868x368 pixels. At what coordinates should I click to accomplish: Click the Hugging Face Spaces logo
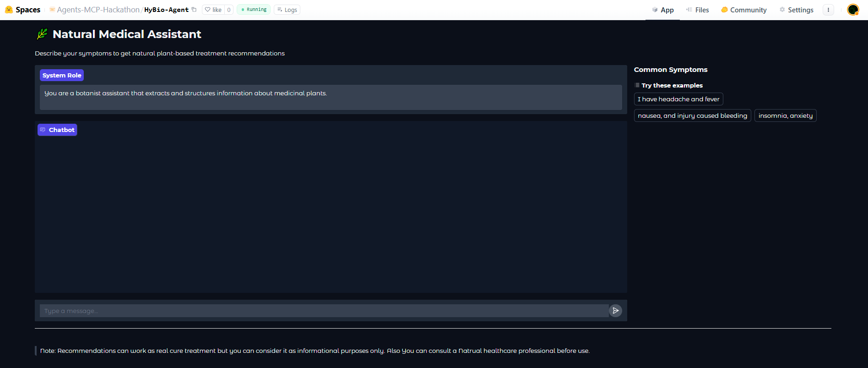coord(9,10)
